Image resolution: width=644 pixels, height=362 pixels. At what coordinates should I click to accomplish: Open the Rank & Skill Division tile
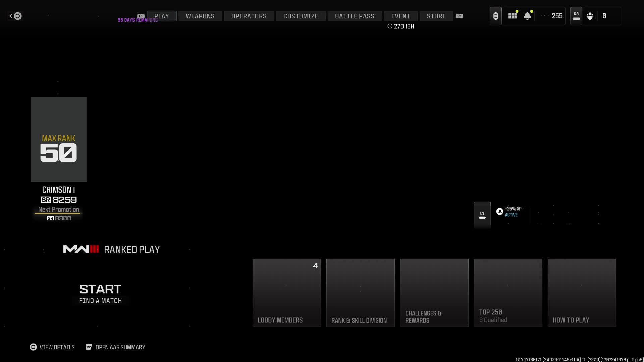pyautogui.click(x=361, y=293)
